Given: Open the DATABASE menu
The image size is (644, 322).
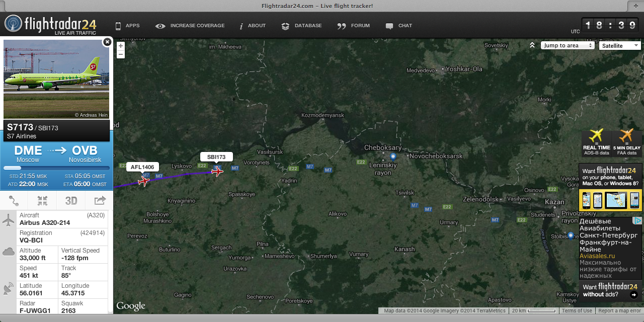Looking at the screenshot, I should click(301, 26).
